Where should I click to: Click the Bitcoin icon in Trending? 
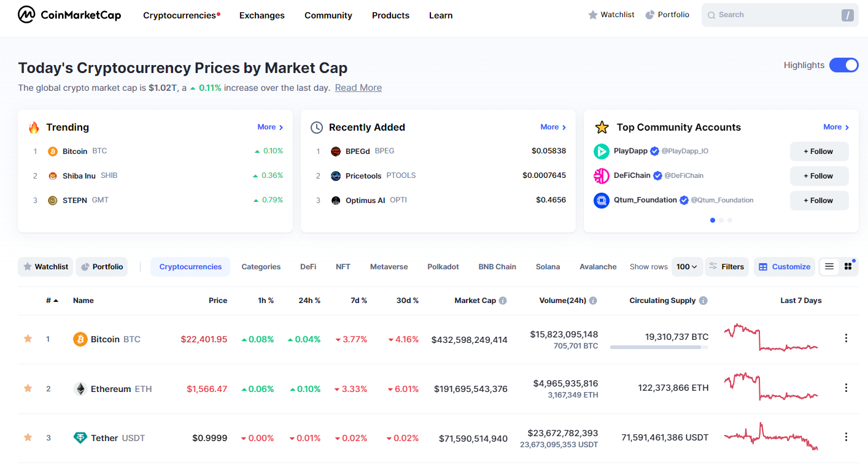pyautogui.click(x=53, y=152)
